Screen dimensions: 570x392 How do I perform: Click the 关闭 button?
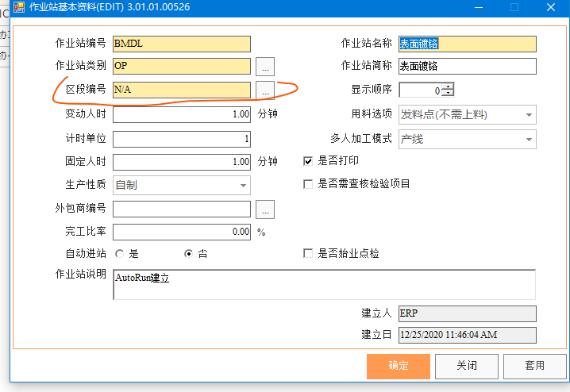[x=467, y=366]
